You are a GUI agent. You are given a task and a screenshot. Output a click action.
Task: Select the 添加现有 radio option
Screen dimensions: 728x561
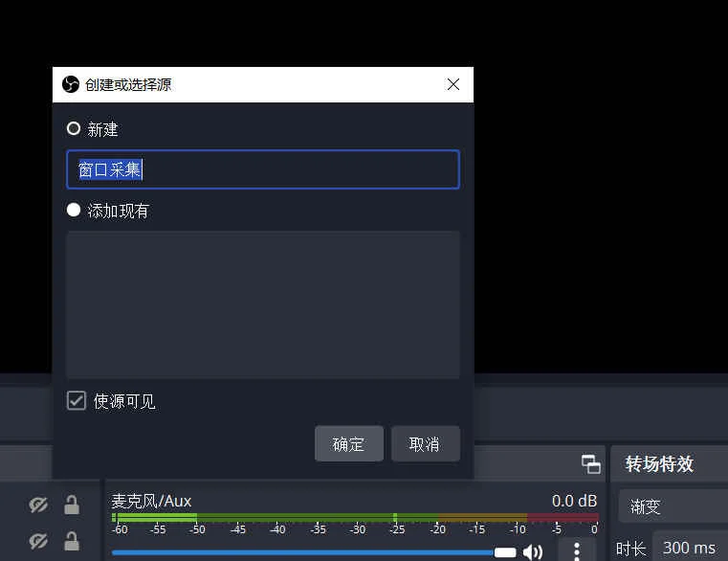tap(74, 210)
